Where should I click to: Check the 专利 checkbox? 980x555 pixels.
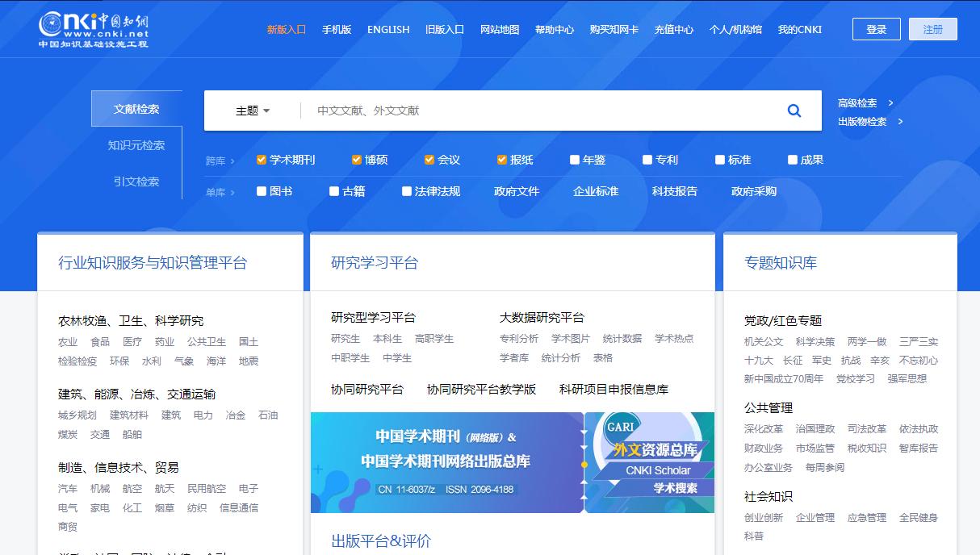tap(647, 160)
